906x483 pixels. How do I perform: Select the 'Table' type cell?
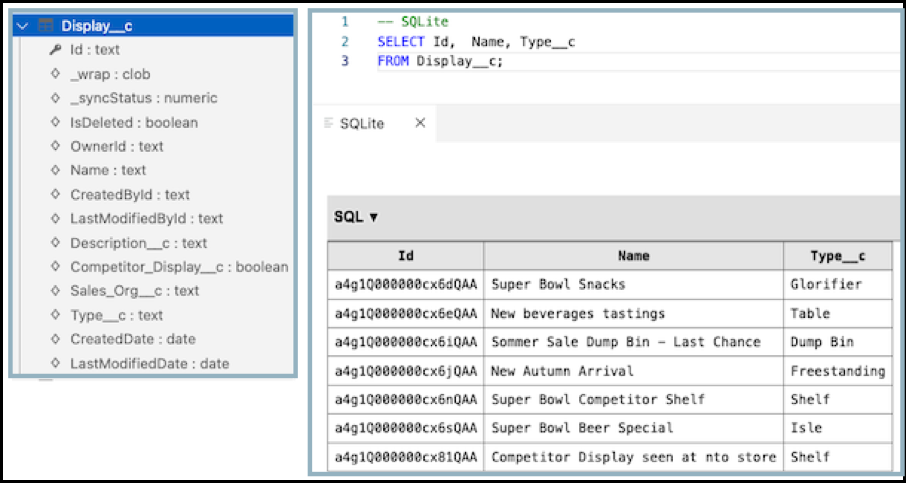point(838,314)
